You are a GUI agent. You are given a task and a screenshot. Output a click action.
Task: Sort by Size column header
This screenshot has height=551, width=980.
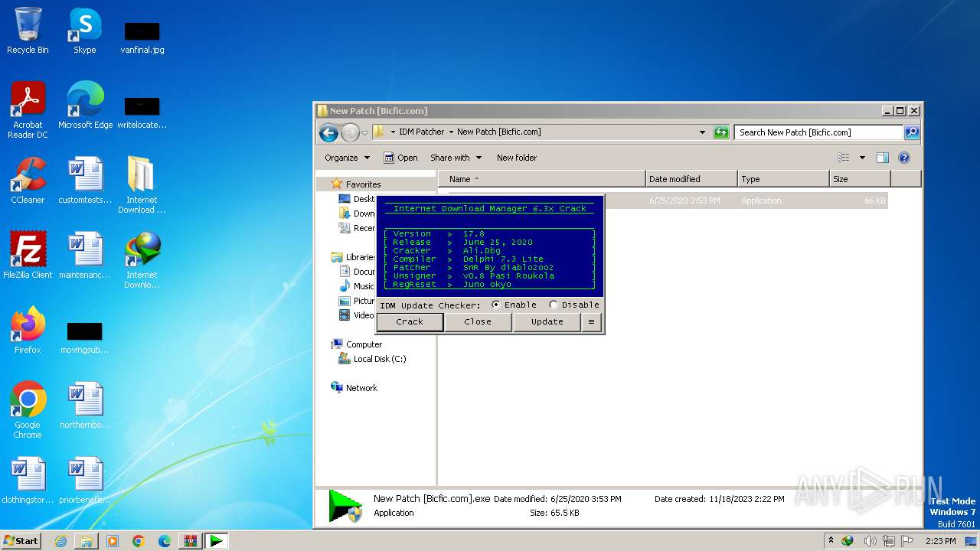[860, 179]
